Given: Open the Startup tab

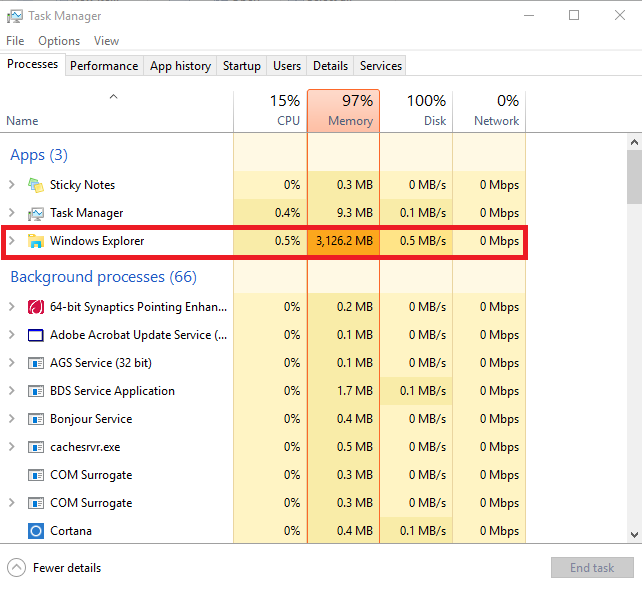Looking at the screenshot, I should tap(241, 66).
